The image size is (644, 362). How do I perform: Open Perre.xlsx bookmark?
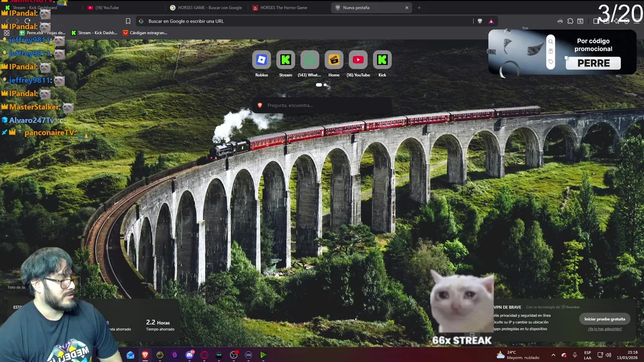pos(42,33)
